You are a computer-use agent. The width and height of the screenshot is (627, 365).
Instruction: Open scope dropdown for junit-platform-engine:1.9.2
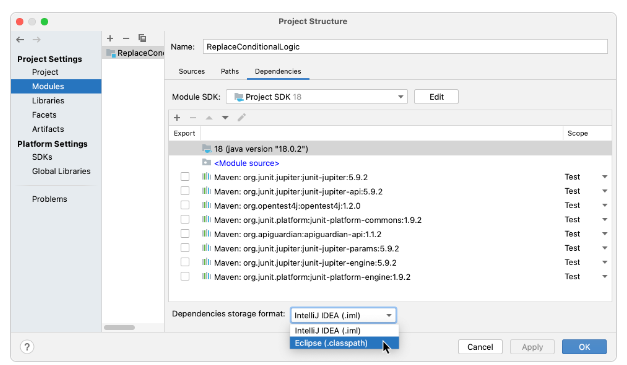tap(605, 277)
